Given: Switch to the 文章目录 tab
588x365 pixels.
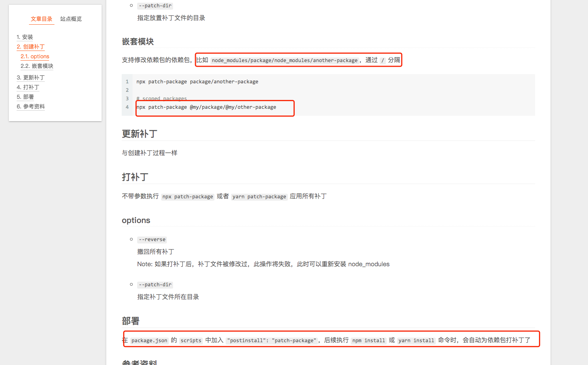Looking at the screenshot, I should (x=42, y=19).
